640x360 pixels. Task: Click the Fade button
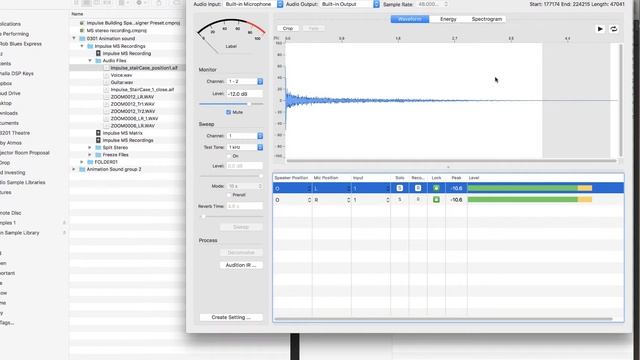(313, 28)
